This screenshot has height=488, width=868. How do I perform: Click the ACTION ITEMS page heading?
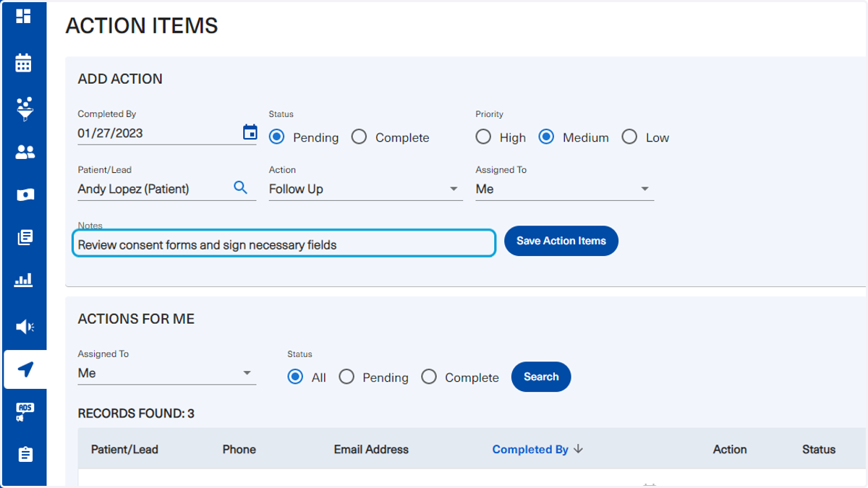click(x=142, y=26)
